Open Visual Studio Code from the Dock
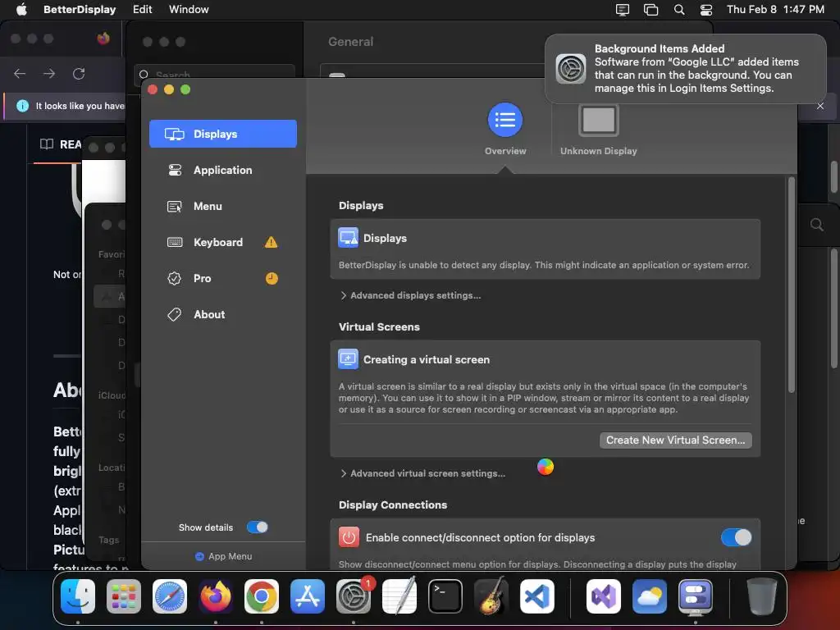 tap(536, 596)
